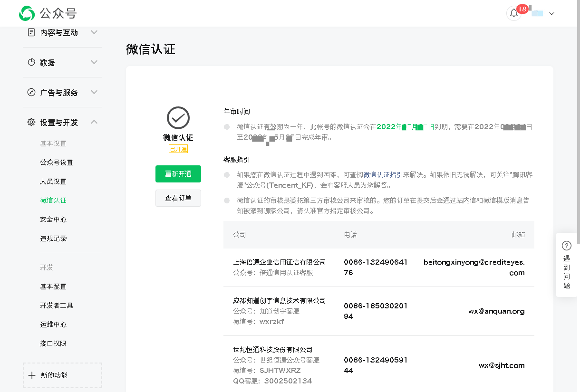Expand the 内容与互动 section chevron
580x392 pixels.
coord(94,32)
